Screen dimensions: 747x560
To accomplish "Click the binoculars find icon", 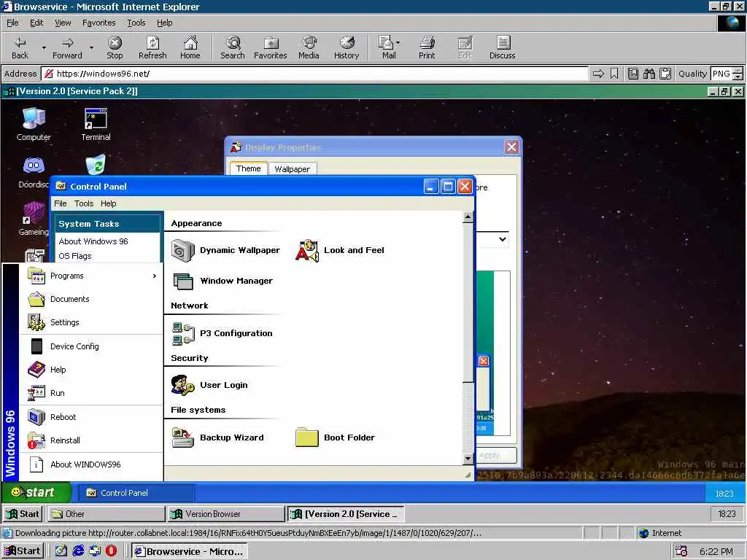I will pos(649,74).
